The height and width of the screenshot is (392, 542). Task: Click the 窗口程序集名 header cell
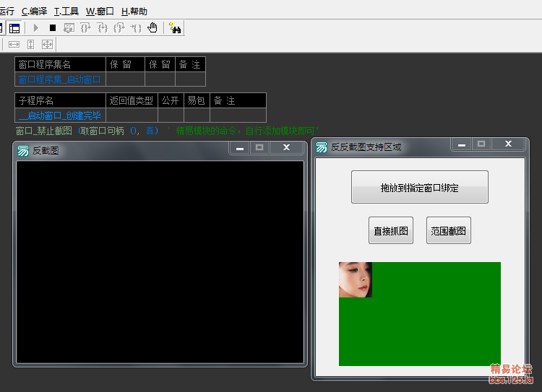pos(60,64)
